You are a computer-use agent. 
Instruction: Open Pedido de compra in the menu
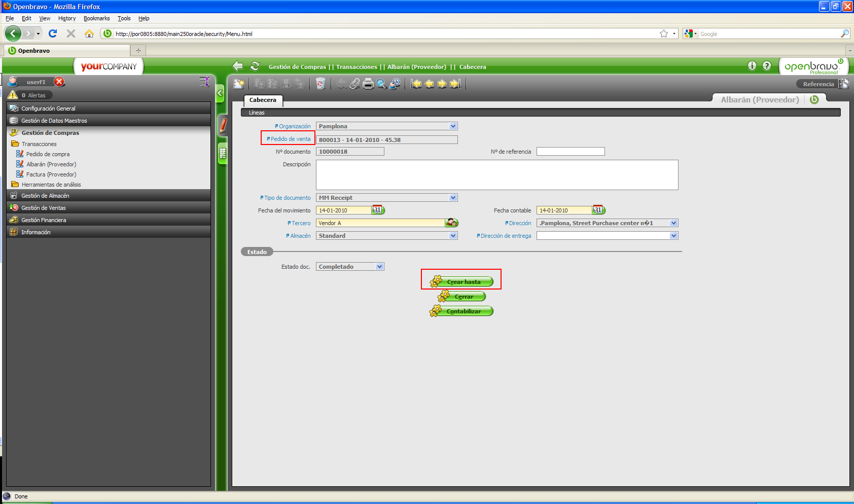pyautogui.click(x=48, y=154)
